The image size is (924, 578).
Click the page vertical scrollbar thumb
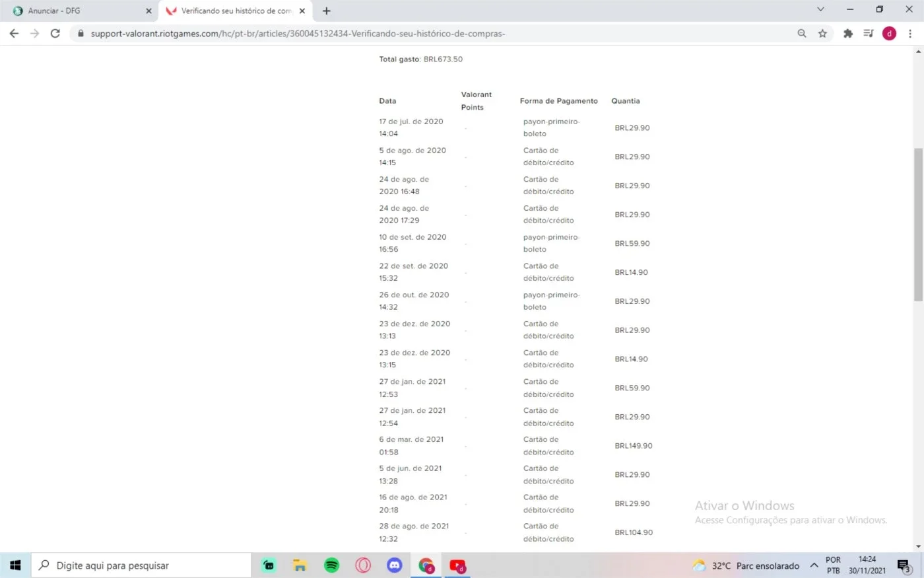[918, 225]
